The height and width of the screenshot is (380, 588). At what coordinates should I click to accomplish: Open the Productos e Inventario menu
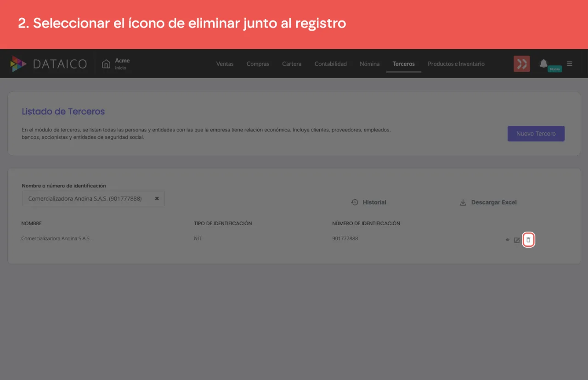coord(456,64)
